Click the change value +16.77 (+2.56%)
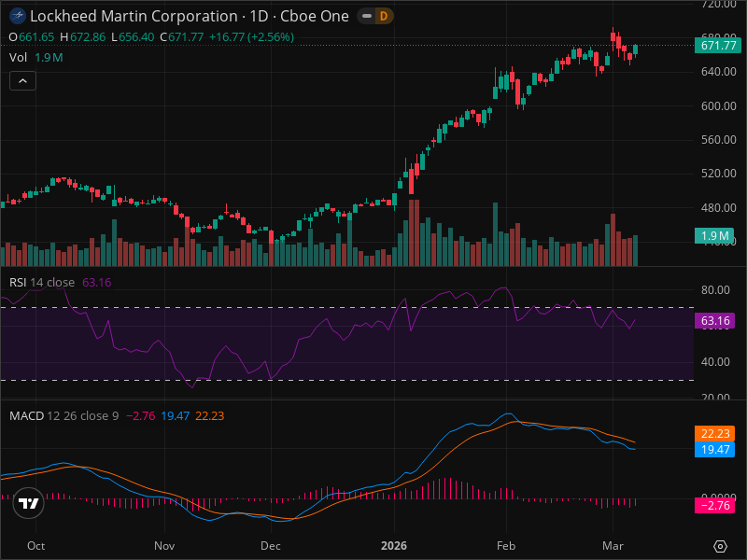The image size is (747, 560). coord(251,37)
